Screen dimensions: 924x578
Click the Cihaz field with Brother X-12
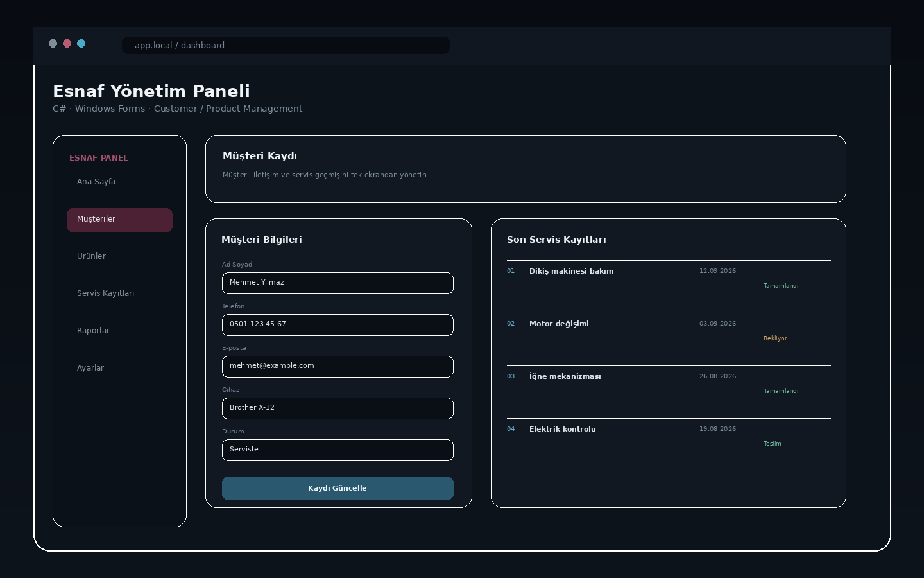[338, 408]
